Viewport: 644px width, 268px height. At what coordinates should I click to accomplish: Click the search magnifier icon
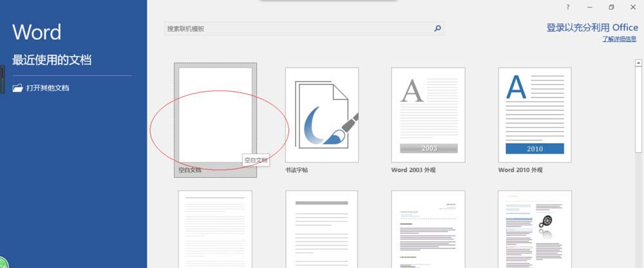click(x=437, y=28)
